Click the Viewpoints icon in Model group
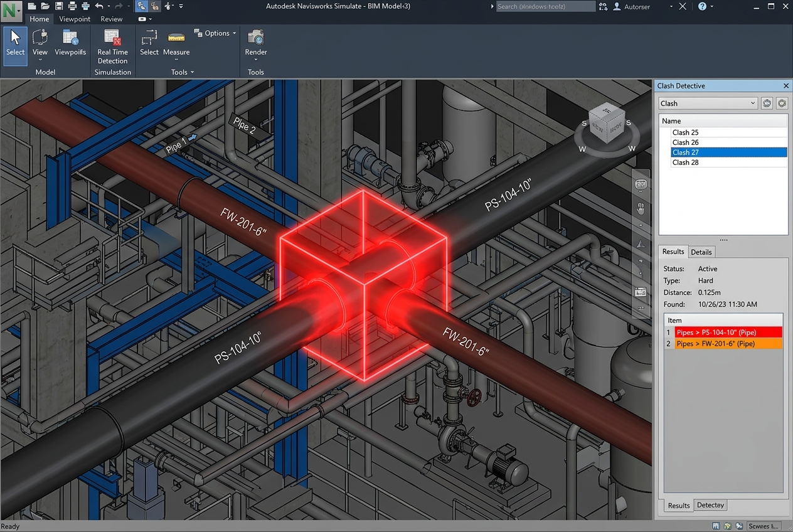Viewport: 793px width, 532px height. click(70, 43)
